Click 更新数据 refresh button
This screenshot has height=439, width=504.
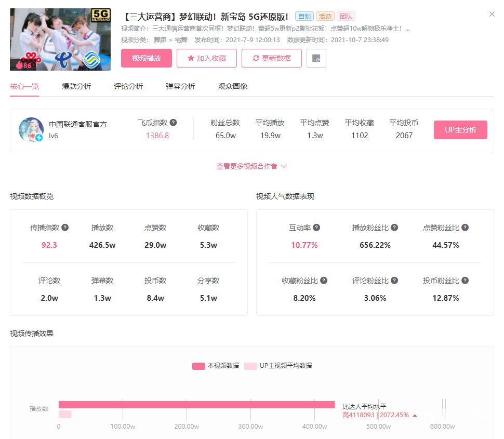click(271, 58)
